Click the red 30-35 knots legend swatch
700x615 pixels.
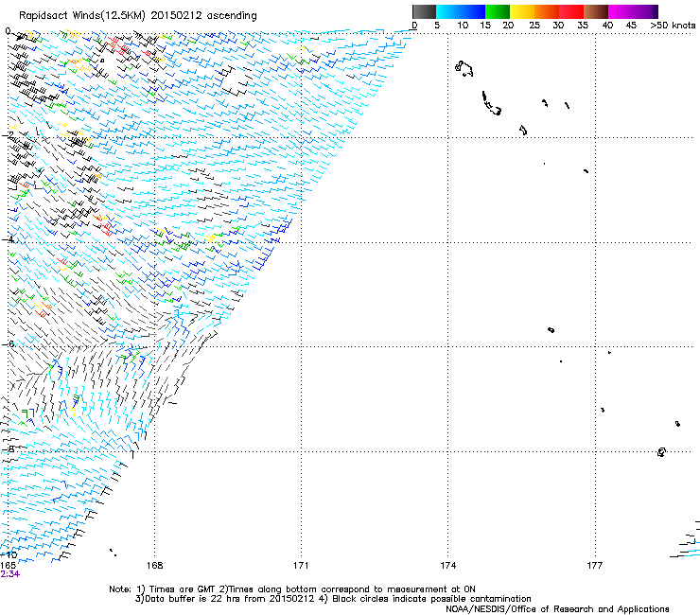tap(571, 11)
